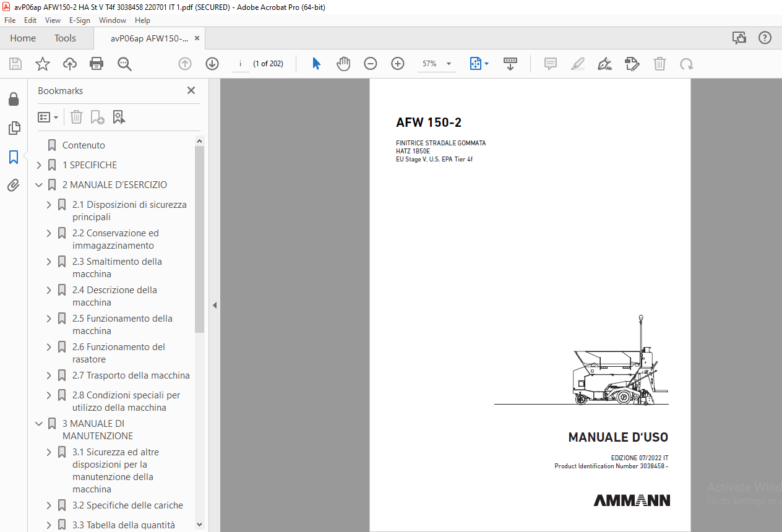Screen dimensions: 782x532
Task: Go to 3.3 Tabella della quantità bookmark
Action: [124, 525]
